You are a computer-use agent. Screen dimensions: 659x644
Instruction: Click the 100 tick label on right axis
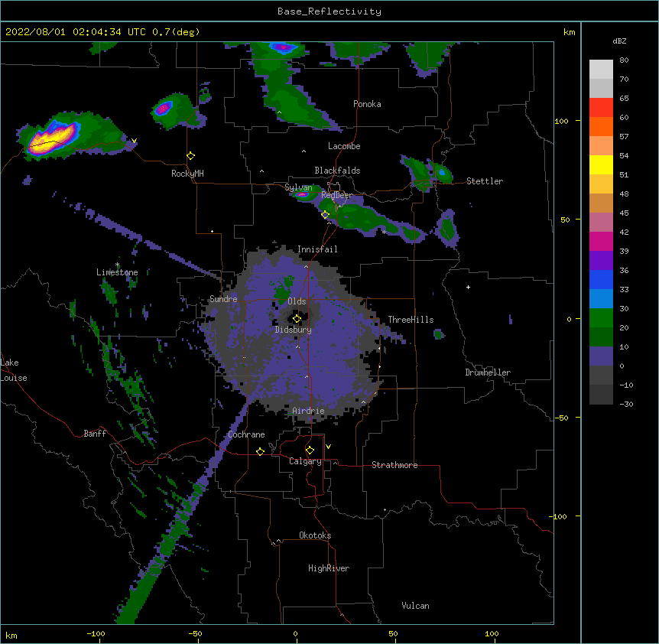pos(561,121)
